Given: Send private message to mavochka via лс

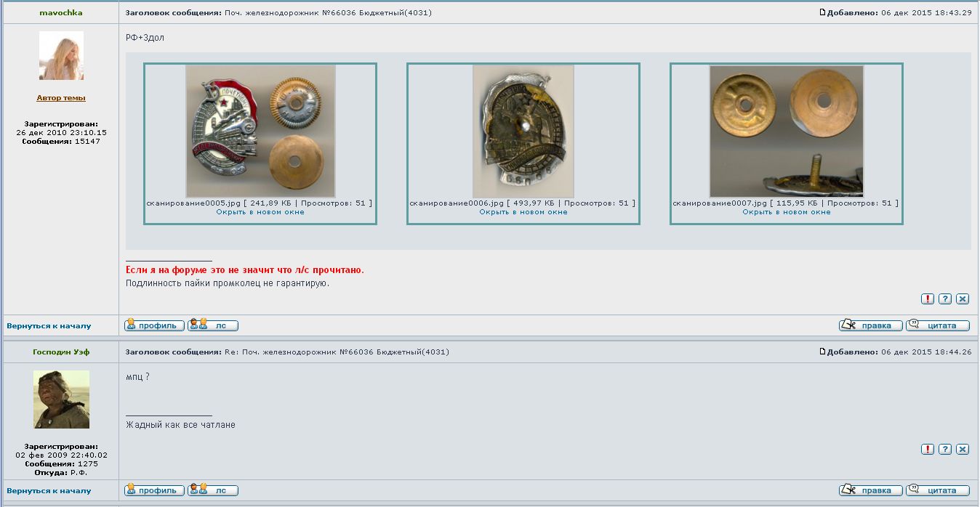Looking at the screenshot, I should (213, 325).
